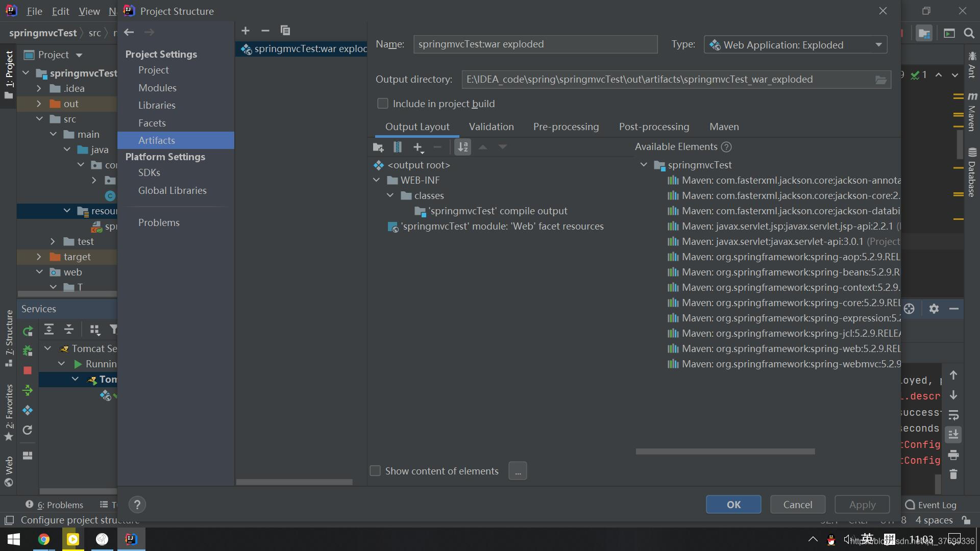Image resolution: width=980 pixels, height=551 pixels.
Task: Click the remove artifact icon (-)
Action: point(265,30)
